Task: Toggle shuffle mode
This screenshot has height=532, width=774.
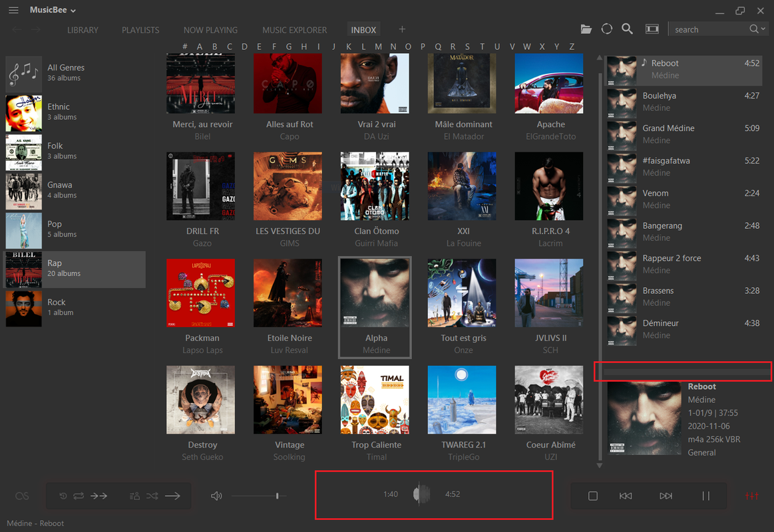Action: click(152, 496)
